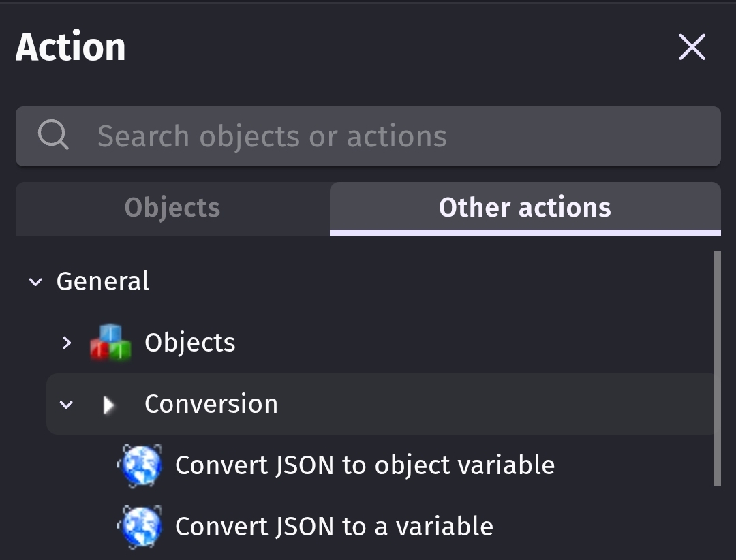This screenshot has width=736, height=560.
Task: Click the General category label
Action: [x=102, y=281]
